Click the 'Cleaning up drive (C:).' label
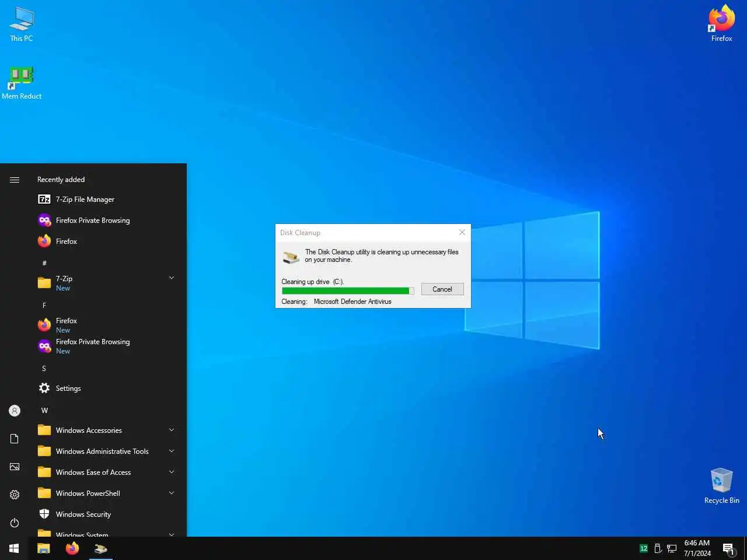This screenshot has height=560, width=747. click(313, 282)
